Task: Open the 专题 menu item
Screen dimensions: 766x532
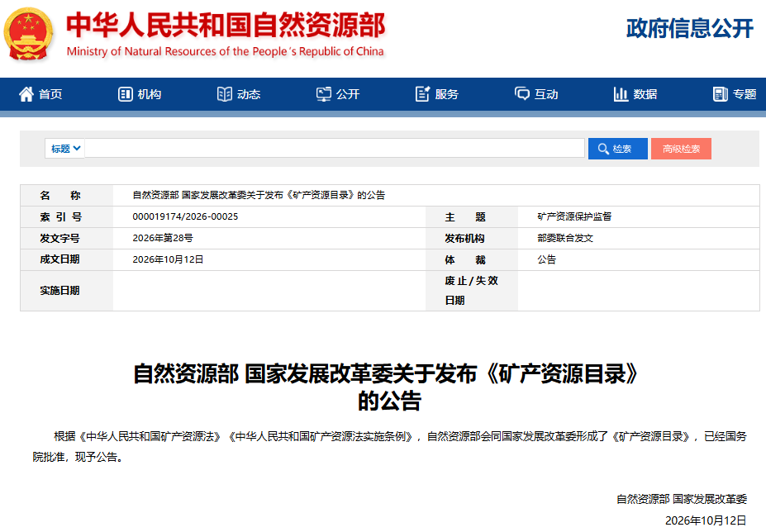Action: (x=735, y=94)
